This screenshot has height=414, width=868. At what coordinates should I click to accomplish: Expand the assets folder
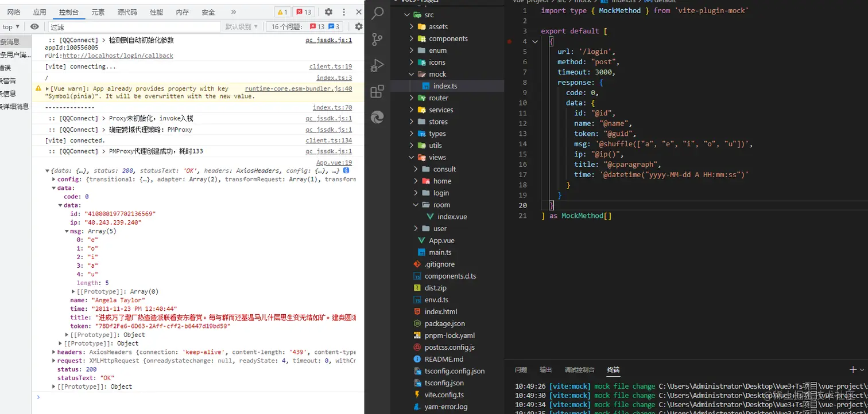(x=411, y=26)
